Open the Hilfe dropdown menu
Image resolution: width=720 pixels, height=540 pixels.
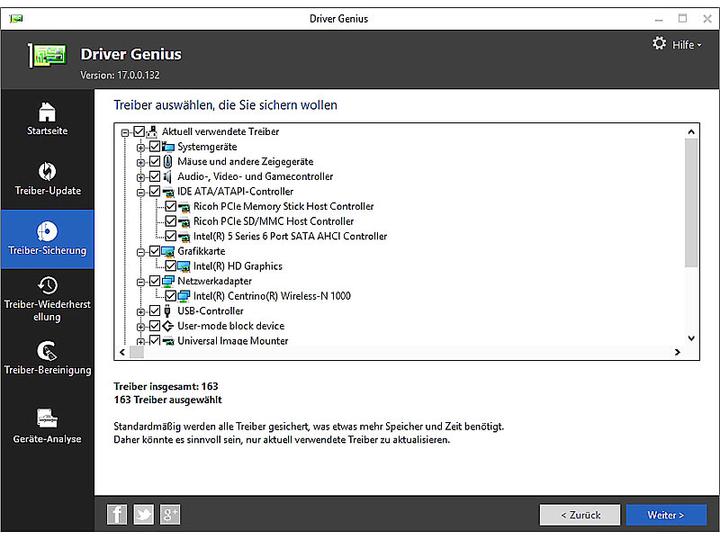(687, 45)
